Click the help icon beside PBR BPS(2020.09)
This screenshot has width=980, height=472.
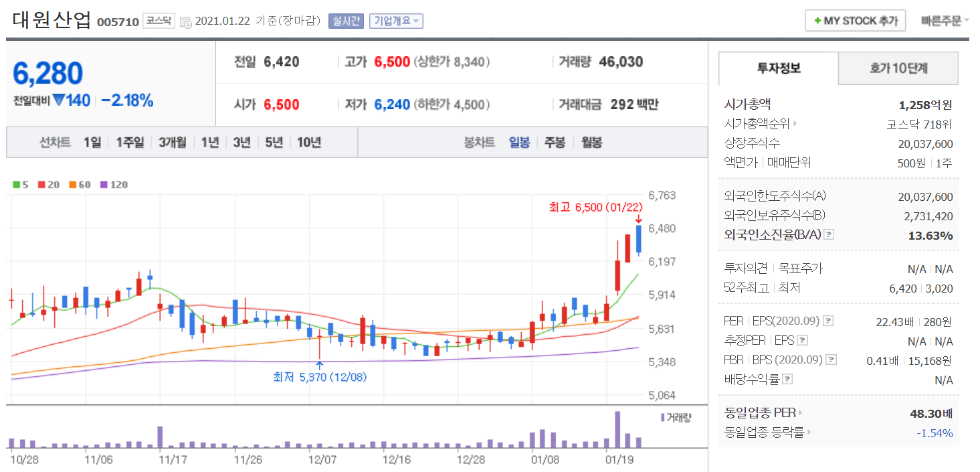(x=831, y=360)
